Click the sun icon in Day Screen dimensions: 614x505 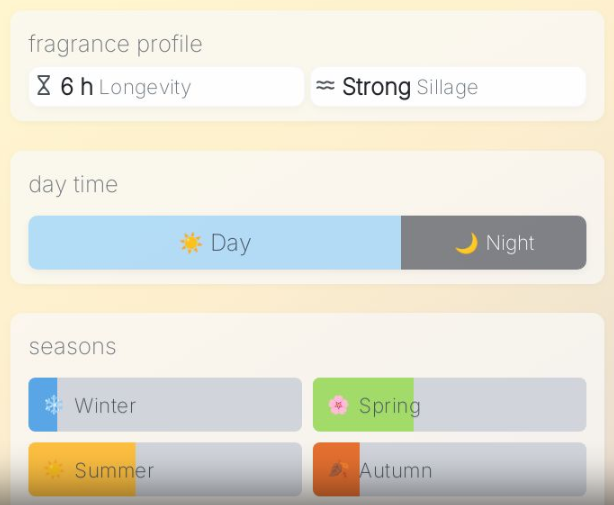point(190,243)
